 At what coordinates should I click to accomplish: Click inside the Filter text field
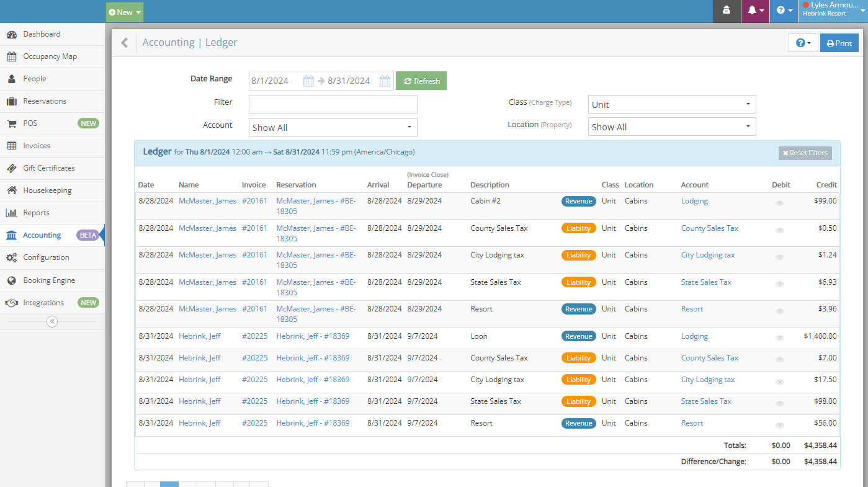(333, 104)
